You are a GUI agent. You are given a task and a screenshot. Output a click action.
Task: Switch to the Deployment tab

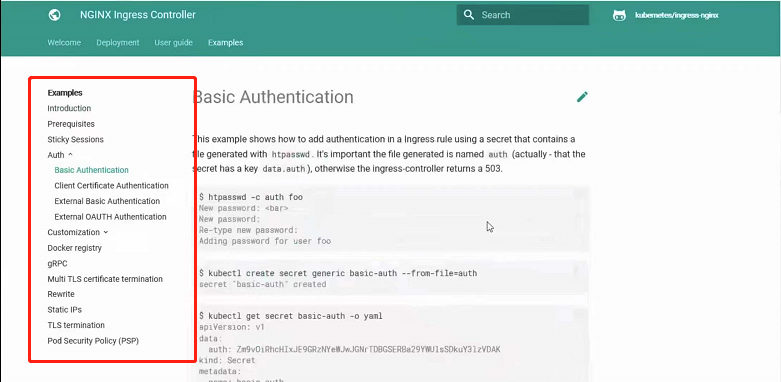tap(118, 42)
